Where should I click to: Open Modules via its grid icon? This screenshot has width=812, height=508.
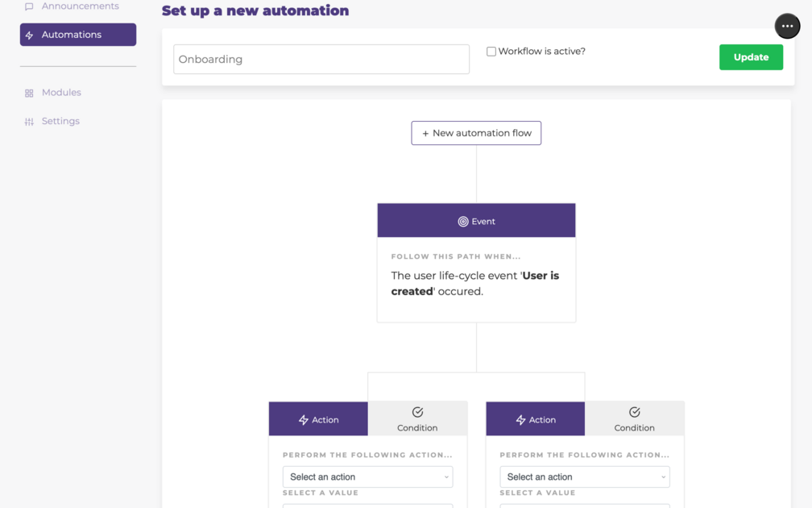(30, 92)
